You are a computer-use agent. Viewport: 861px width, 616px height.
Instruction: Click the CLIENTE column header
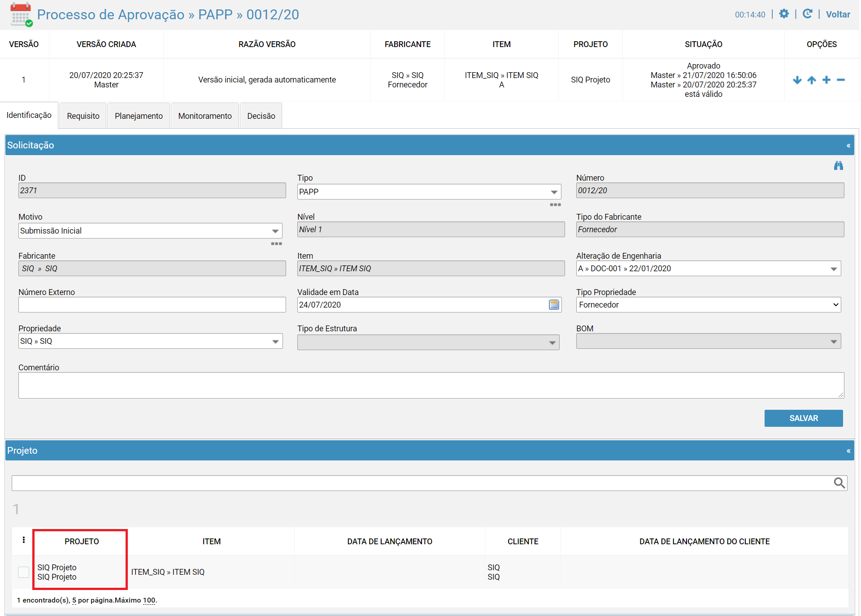(x=523, y=542)
